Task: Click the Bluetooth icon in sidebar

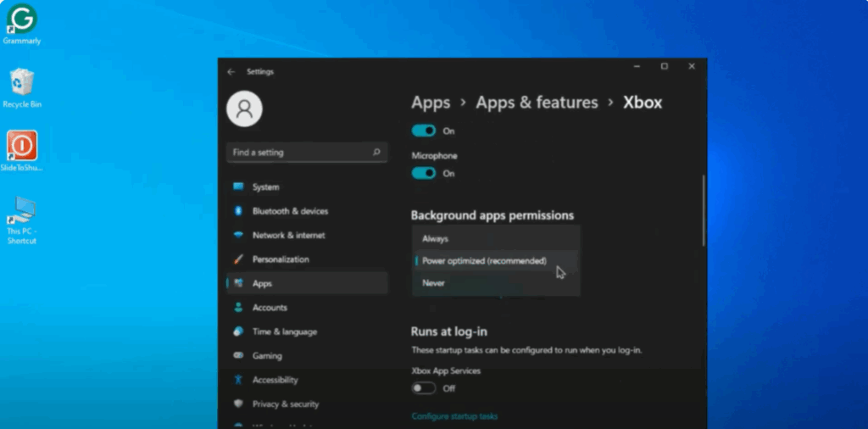Action: click(x=238, y=211)
